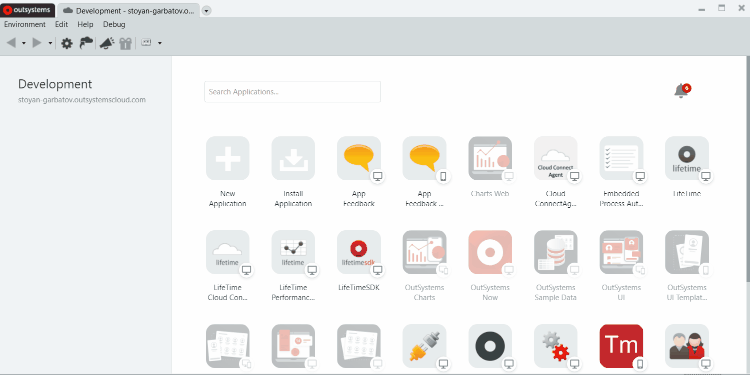Click the small screen icon after the gift

146,43
